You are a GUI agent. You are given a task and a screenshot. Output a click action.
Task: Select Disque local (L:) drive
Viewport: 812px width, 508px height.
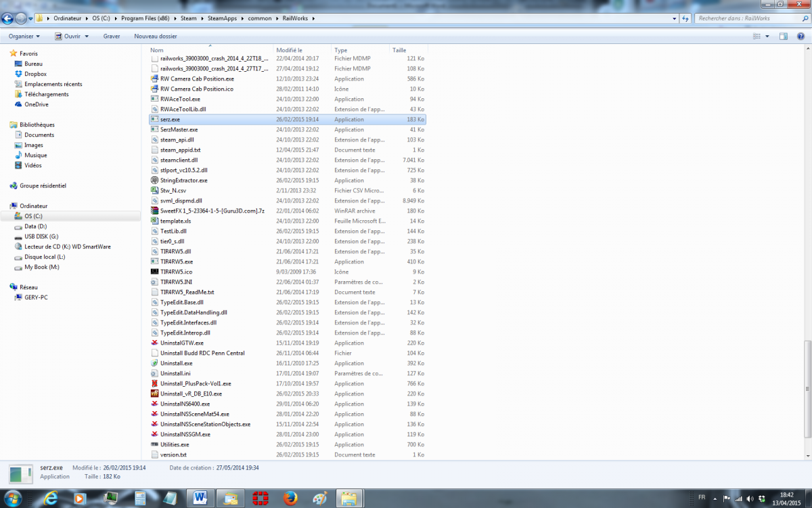click(45, 257)
